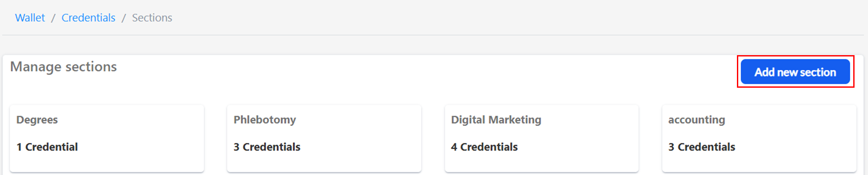Click the slash separator before Sections
This screenshot has height=175, width=868.
click(124, 18)
